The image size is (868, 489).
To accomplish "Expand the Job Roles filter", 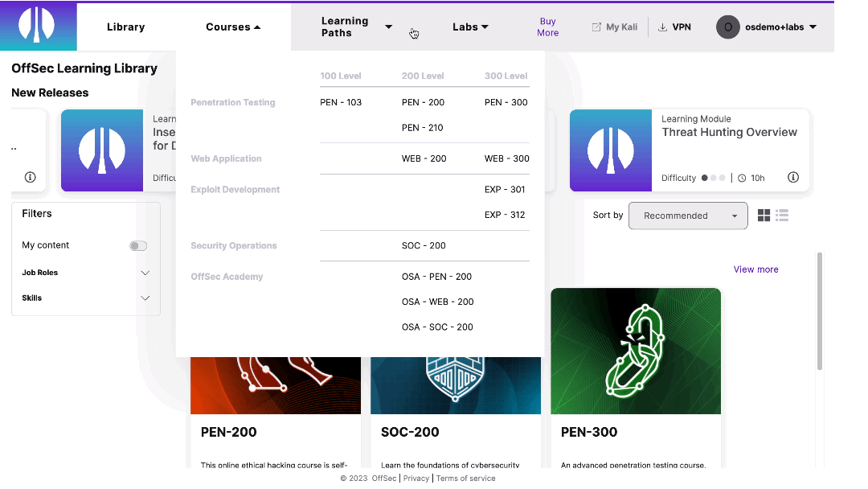I will 145,273.
